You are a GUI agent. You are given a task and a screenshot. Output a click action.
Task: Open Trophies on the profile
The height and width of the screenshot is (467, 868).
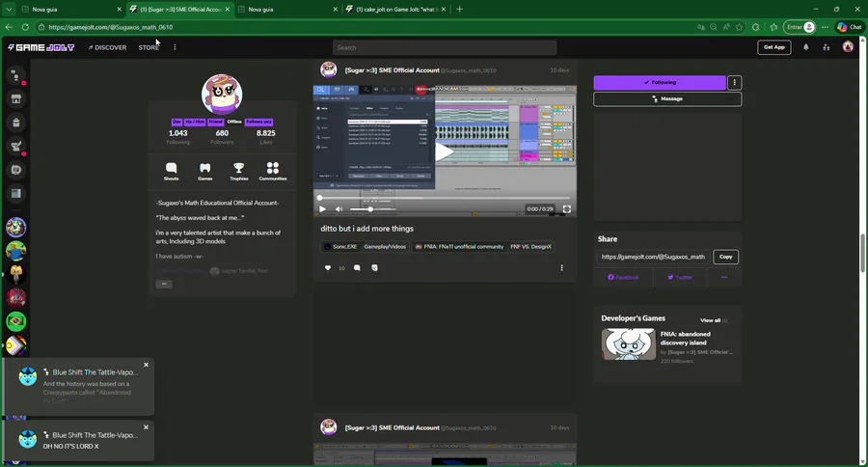[238, 171]
